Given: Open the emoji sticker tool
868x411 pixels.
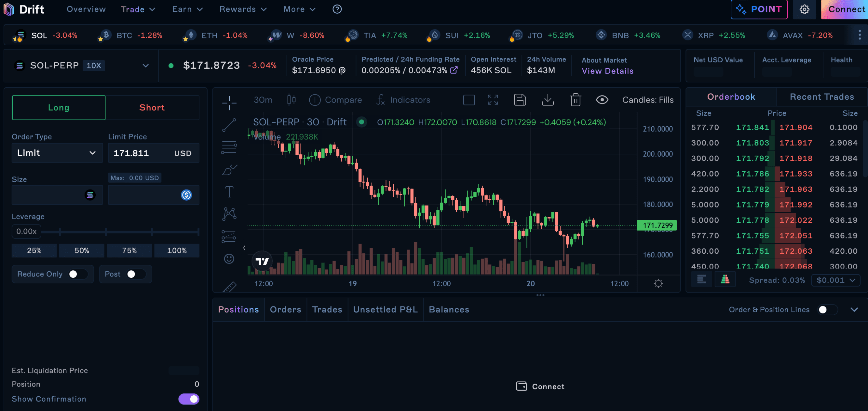Looking at the screenshot, I should 229,259.
